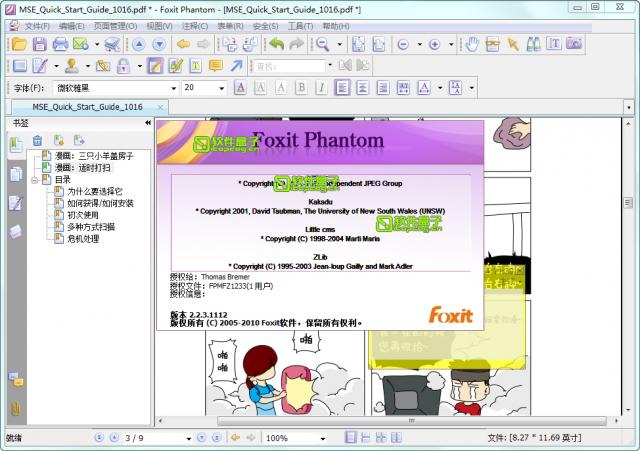640x451 pixels.
Task: Collapse the 目录 bookmark tree node
Action: click(x=34, y=180)
